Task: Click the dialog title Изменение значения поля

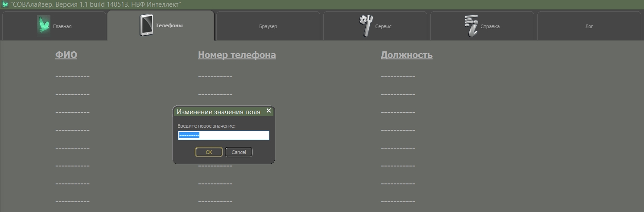Action: [219, 112]
